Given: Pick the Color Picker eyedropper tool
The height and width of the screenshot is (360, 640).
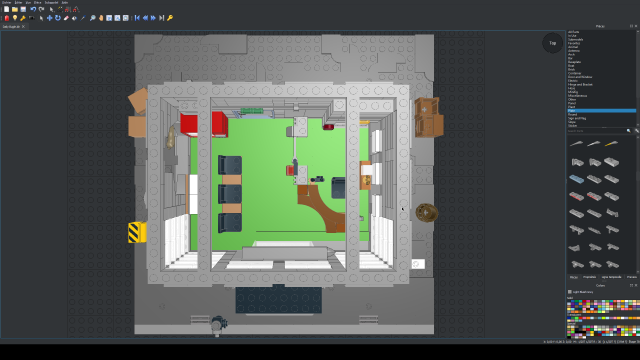Looking at the screenshot, I should 83,18.
